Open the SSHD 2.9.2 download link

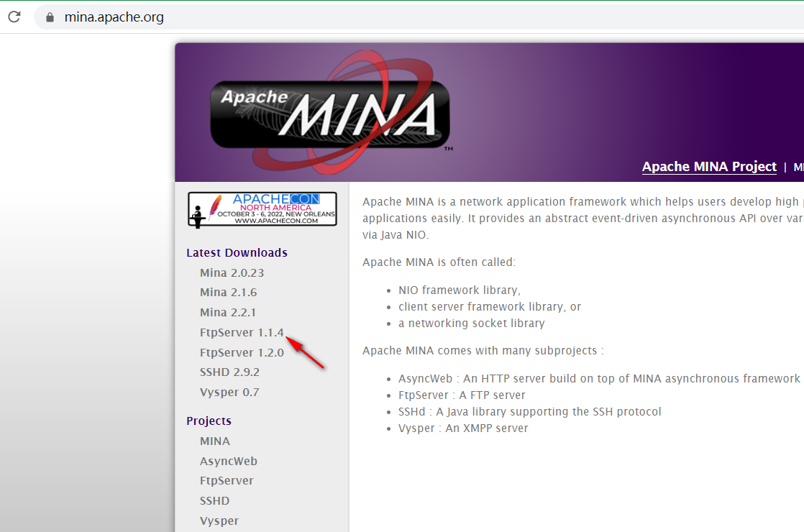click(229, 372)
